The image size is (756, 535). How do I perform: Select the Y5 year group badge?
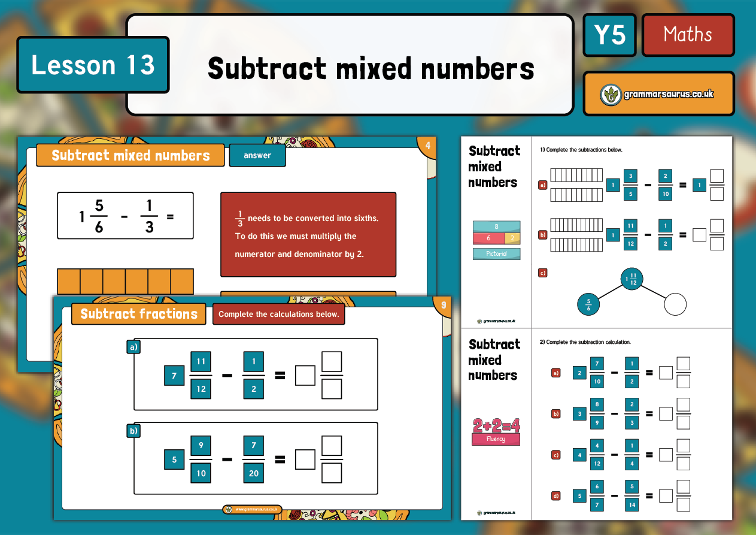click(609, 35)
